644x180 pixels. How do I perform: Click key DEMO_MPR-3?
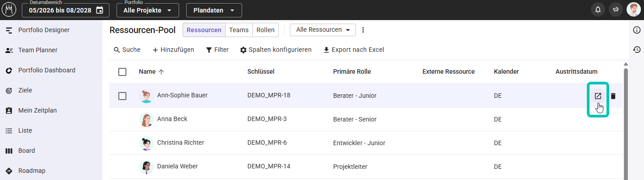pyautogui.click(x=267, y=119)
